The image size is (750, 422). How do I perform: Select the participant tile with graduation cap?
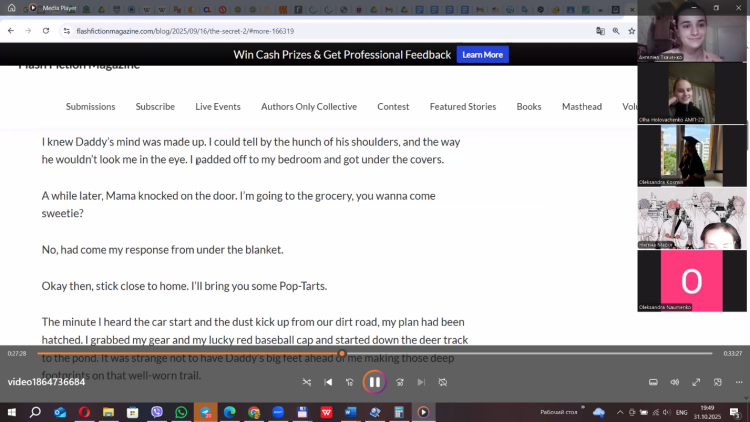click(x=692, y=155)
